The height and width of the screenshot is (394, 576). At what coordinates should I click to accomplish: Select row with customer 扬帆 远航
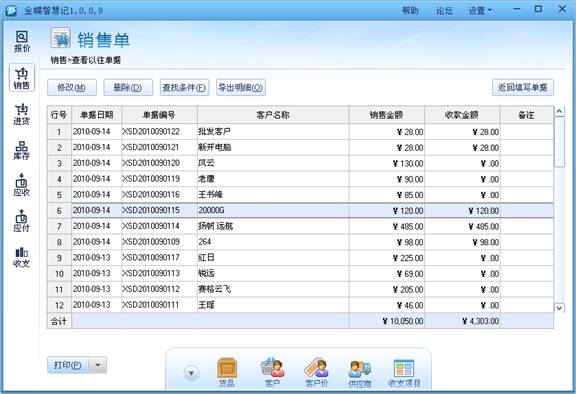pyautogui.click(x=300, y=226)
